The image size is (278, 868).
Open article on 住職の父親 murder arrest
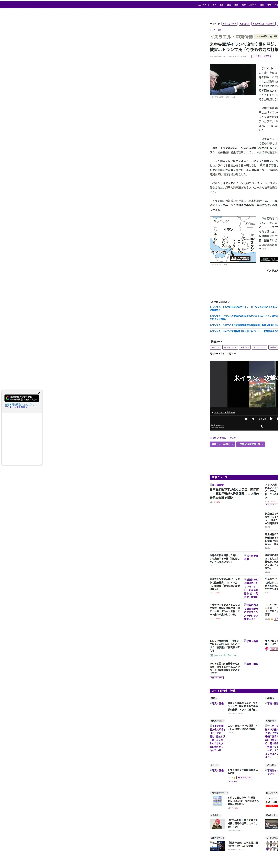tap(225, 559)
